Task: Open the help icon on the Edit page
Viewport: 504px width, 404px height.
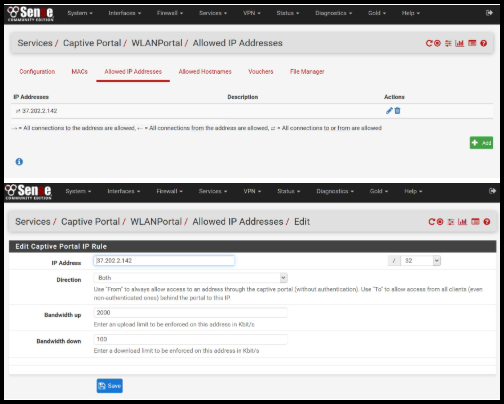Action: 487,222
